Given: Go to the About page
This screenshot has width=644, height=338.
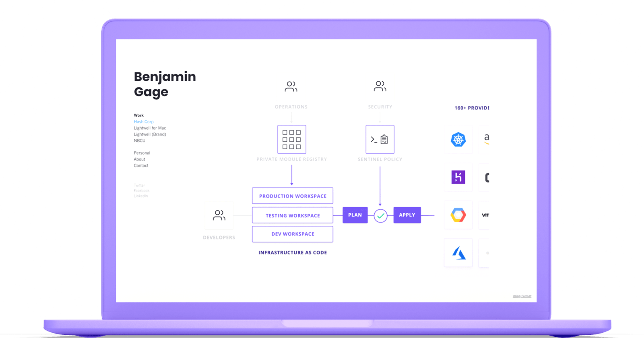Looking at the screenshot, I should pos(139,159).
